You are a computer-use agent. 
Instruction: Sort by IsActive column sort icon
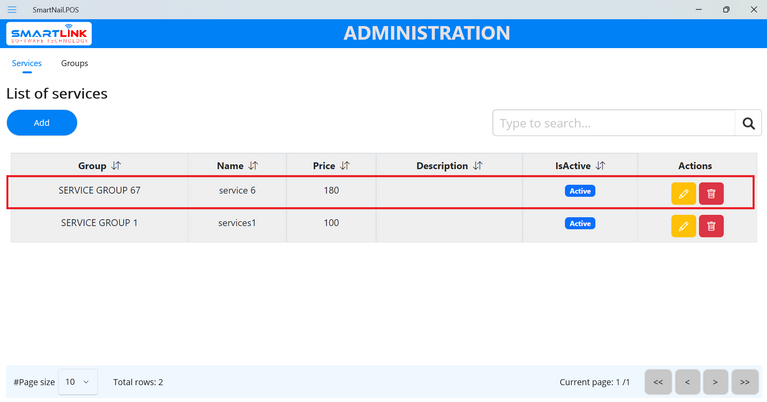point(601,166)
